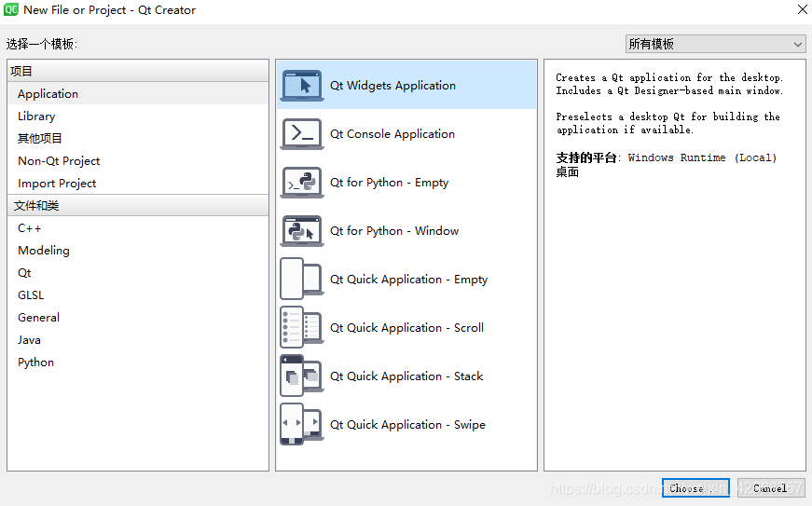Click the Qt Creator logo in title bar
The height and width of the screenshot is (506, 812).
click(11, 10)
